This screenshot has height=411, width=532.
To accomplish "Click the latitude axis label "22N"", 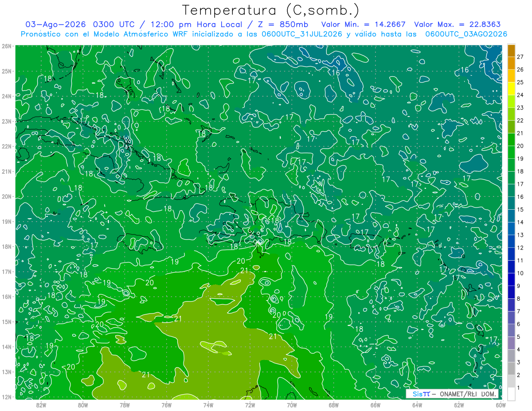I will (x=7, y=146).
